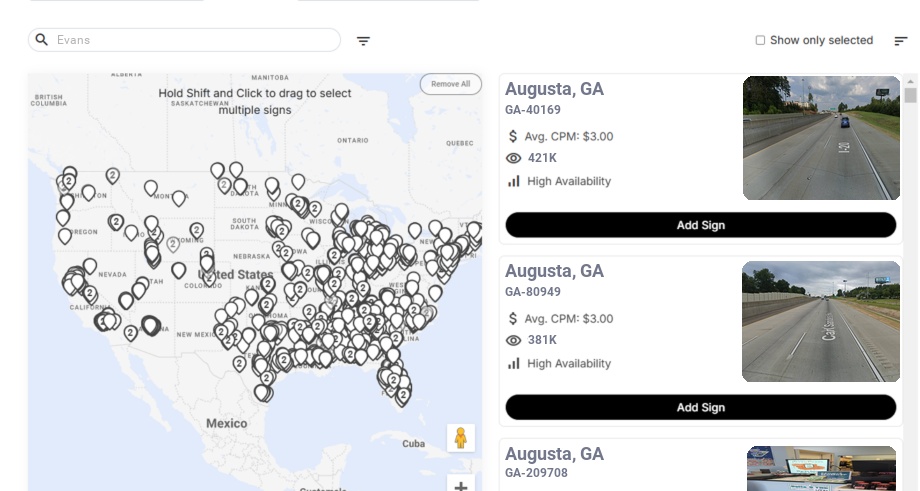Zoom in the map with plus button
The width and height of the screenshot is (920, 491).
tap(461, 485)
